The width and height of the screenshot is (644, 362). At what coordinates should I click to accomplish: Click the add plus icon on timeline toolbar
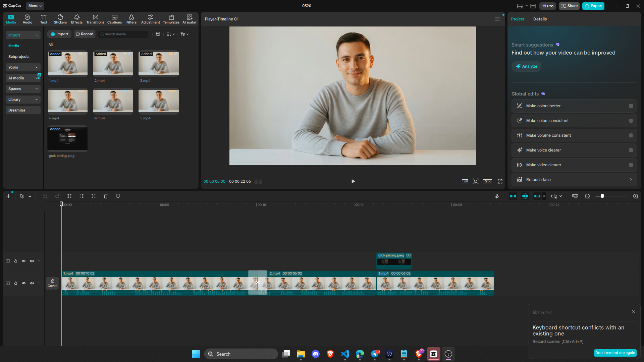tap(8, 196)
